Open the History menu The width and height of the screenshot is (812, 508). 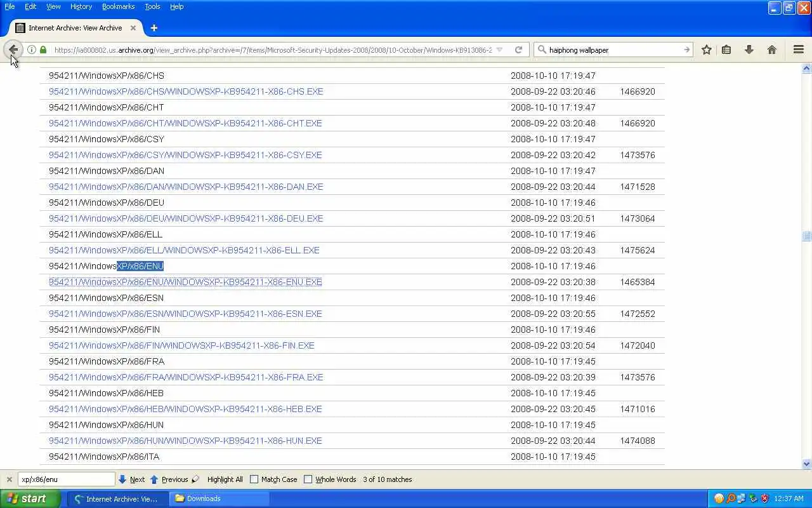(x=81, y=6)
